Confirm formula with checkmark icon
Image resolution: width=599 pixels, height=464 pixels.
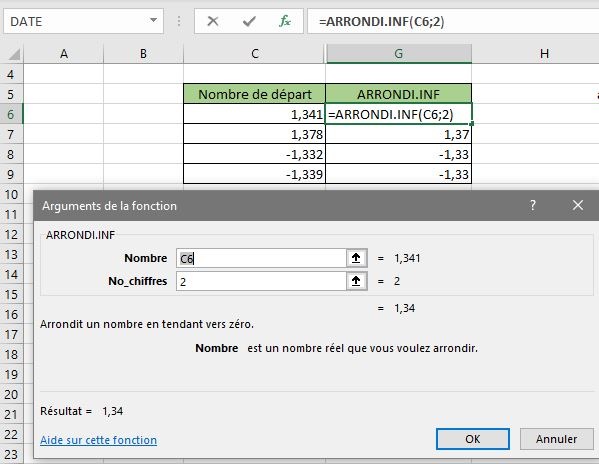pyautogui.click(x=249, y=21)
